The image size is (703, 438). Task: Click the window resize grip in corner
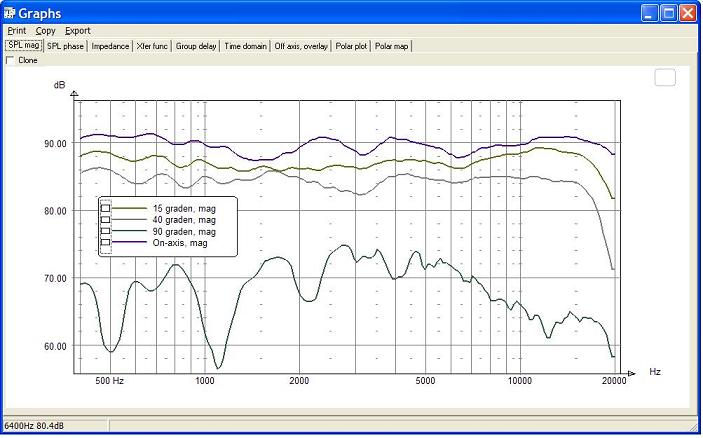pos(693,426)
